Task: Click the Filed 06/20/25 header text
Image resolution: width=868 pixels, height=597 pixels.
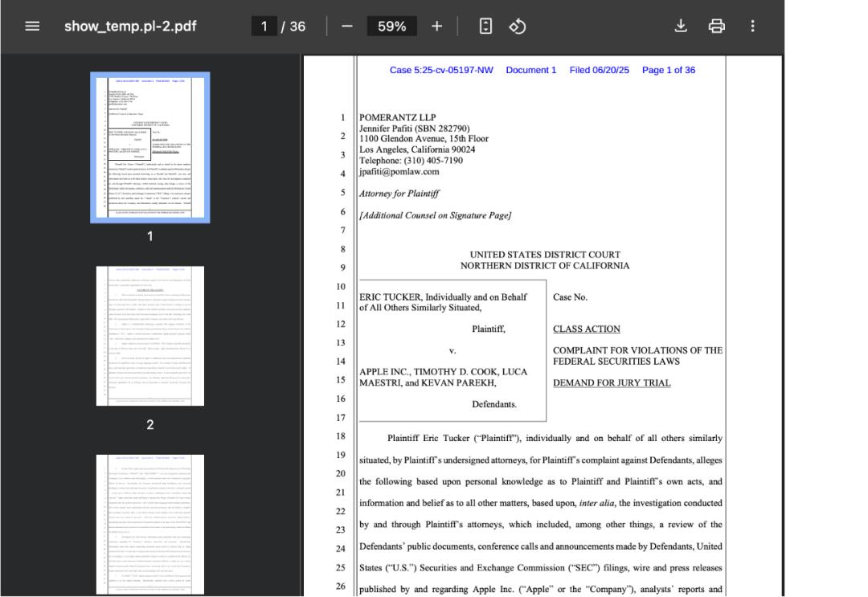Action: click(x=599, y=70)
